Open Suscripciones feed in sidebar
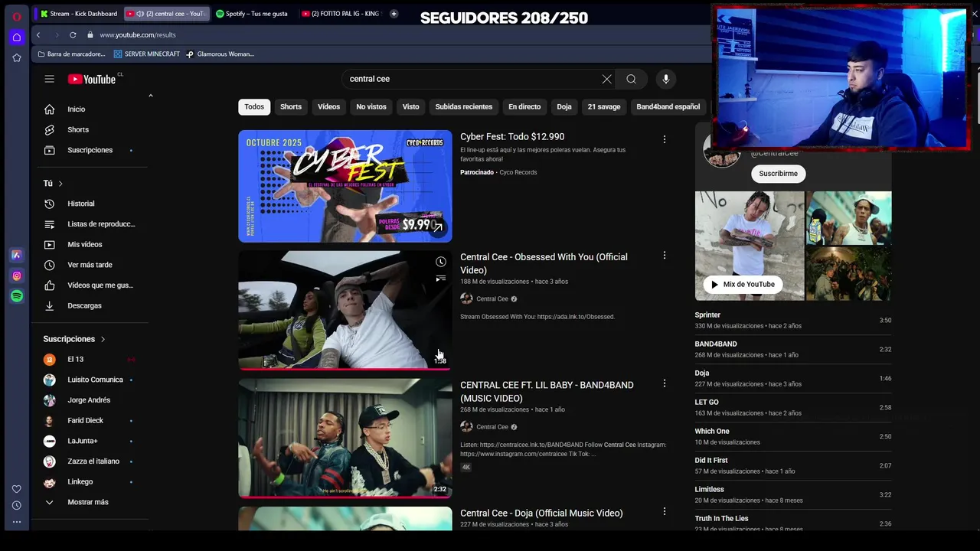980x551 pixels. pyautogui.click(x=88, y=150)
